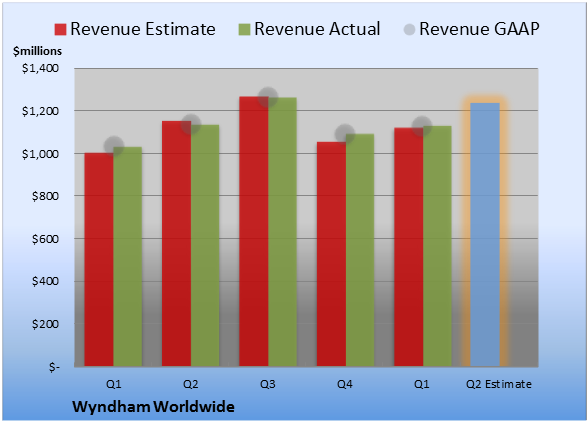This screenshot has width=588, height=422.
Task: Click the 'Q3' category label
Action: [268, 384]
